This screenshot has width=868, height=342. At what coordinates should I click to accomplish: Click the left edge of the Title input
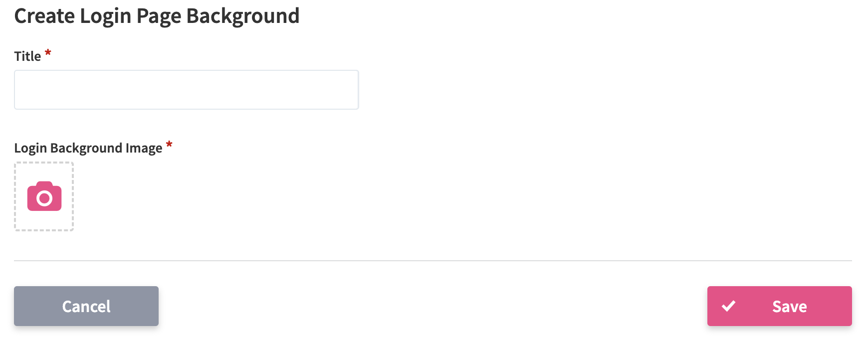(18, 90)
